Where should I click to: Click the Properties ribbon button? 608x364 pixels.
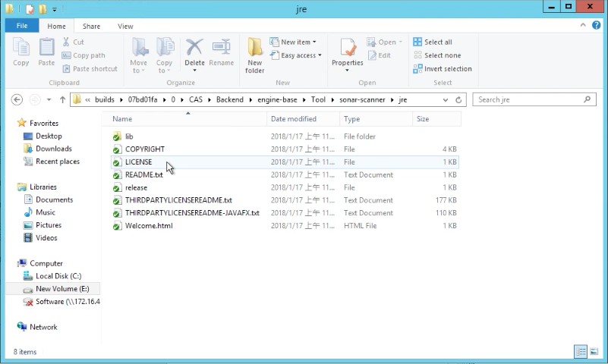pyautogui.click(x=348, y=50)
